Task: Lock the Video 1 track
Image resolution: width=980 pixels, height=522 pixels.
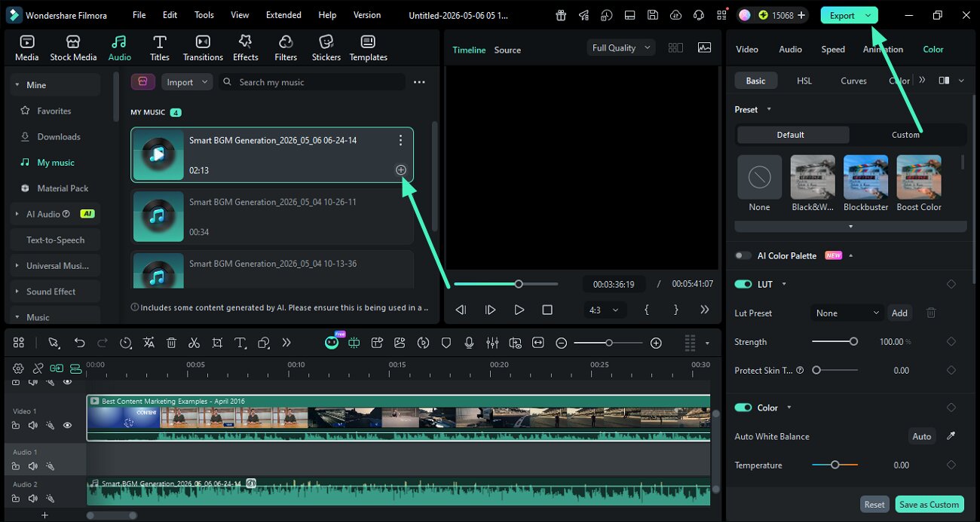Action: point(16,426)
